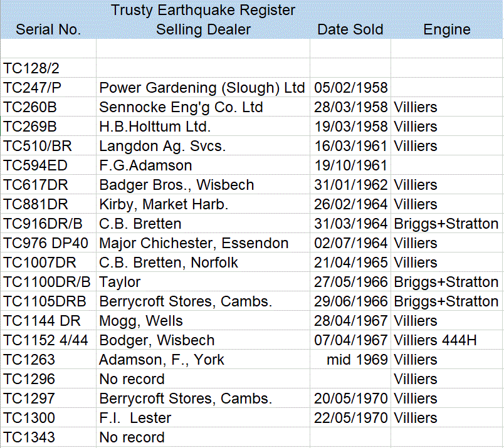Image resolution: width=504 pixels, height=448 pixels.
Task: Click the Engine column header
Action: [446, 29]
